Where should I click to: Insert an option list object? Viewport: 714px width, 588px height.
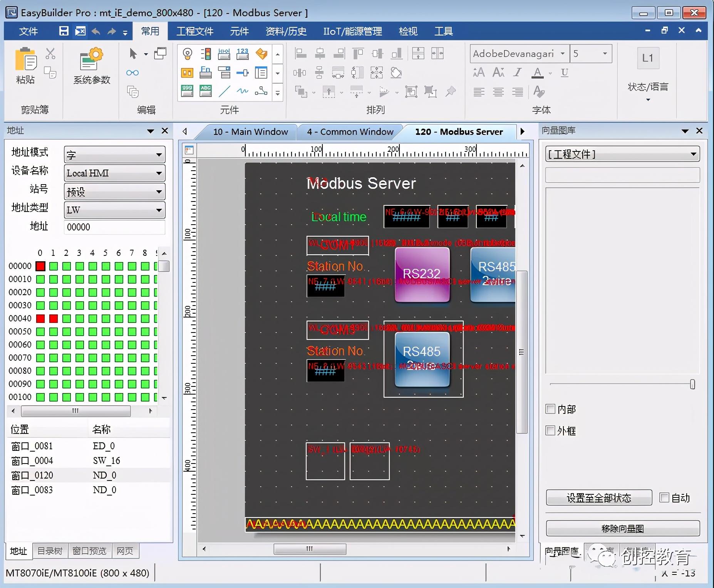[224, 72]
